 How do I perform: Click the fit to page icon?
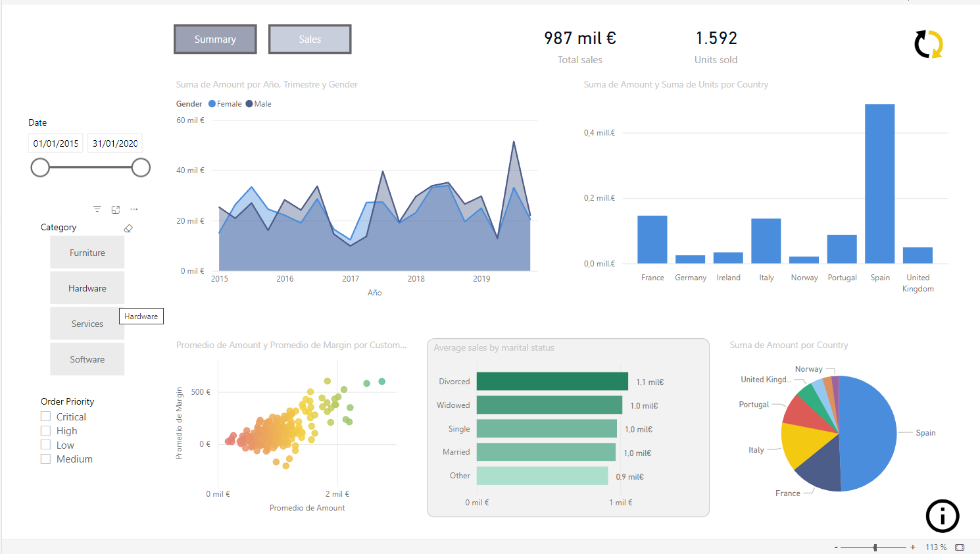point(960,547)
